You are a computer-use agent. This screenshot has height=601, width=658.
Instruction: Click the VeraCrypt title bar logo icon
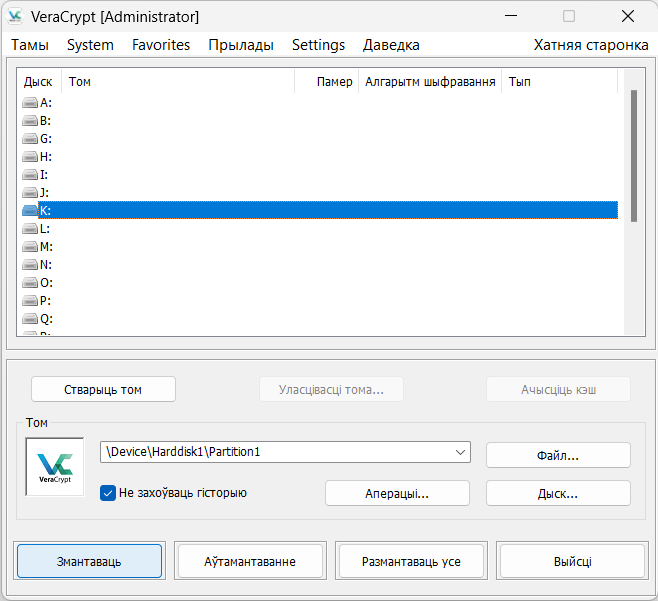pos(15,16)
